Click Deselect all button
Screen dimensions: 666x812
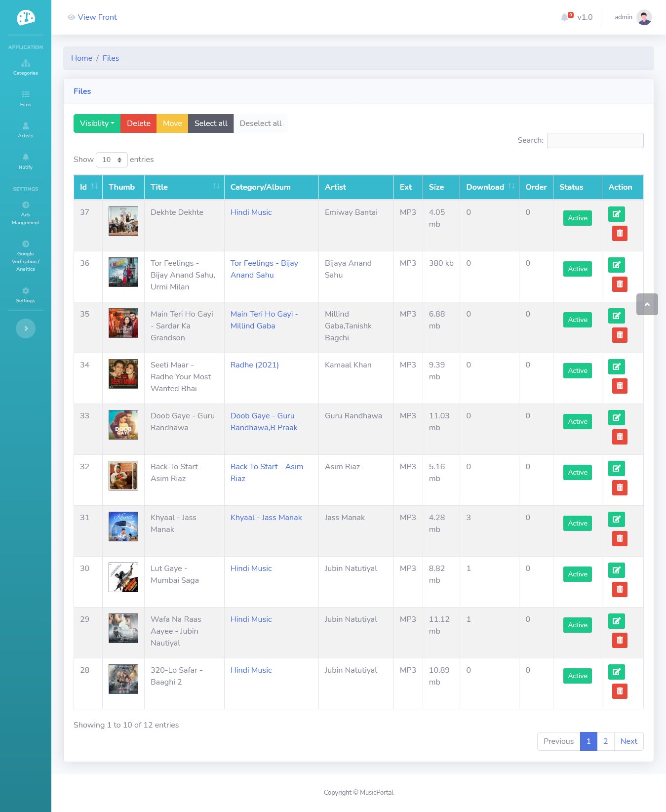pos(261,123)
